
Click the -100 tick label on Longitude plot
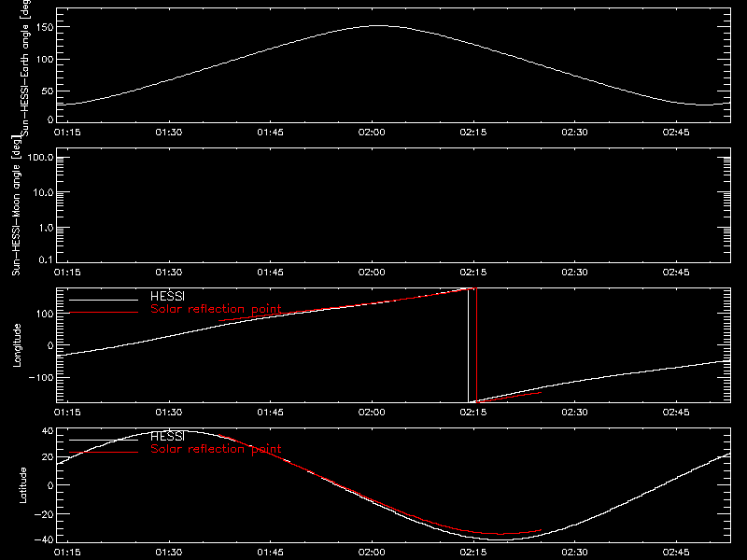[x=40, y=378]
